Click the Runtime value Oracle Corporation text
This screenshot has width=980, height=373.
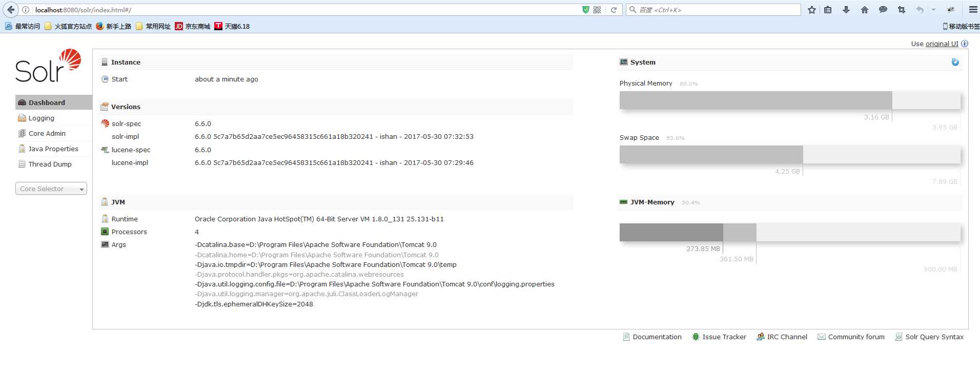pos(319,219)
